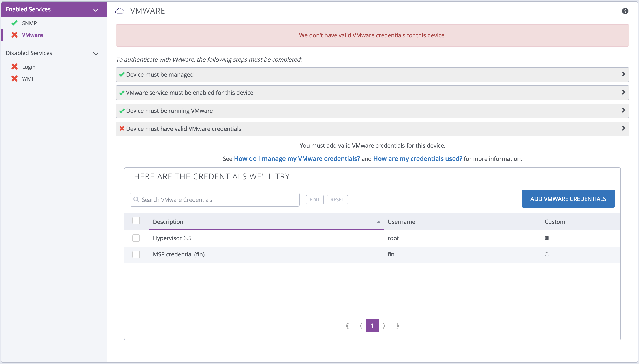Select the Hypervisor 6.5 credential checkbox

pos(136,238)
